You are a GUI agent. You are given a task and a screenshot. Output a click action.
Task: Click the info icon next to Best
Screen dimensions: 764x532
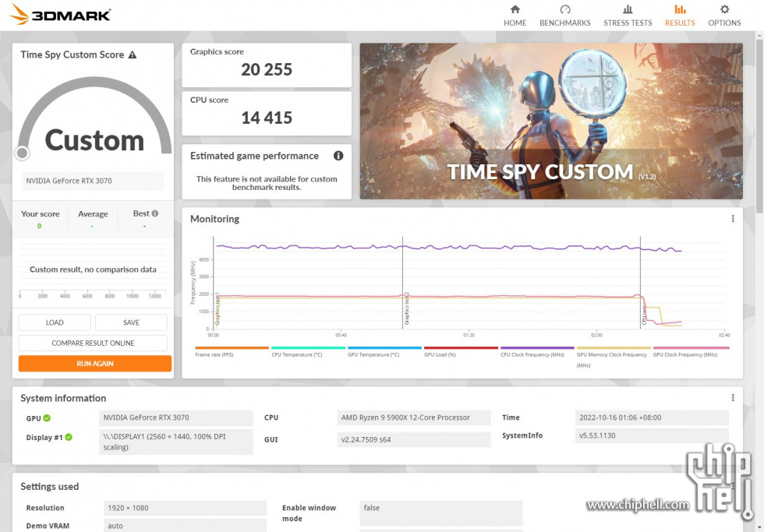point(155,213)
